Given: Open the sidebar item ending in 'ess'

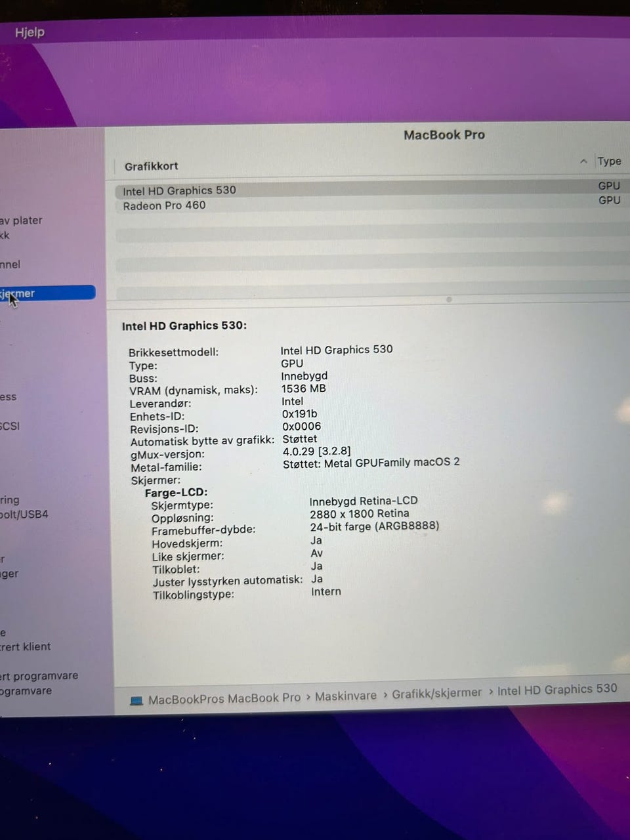Looking at the screenshot, I should [x=9, y=397].
